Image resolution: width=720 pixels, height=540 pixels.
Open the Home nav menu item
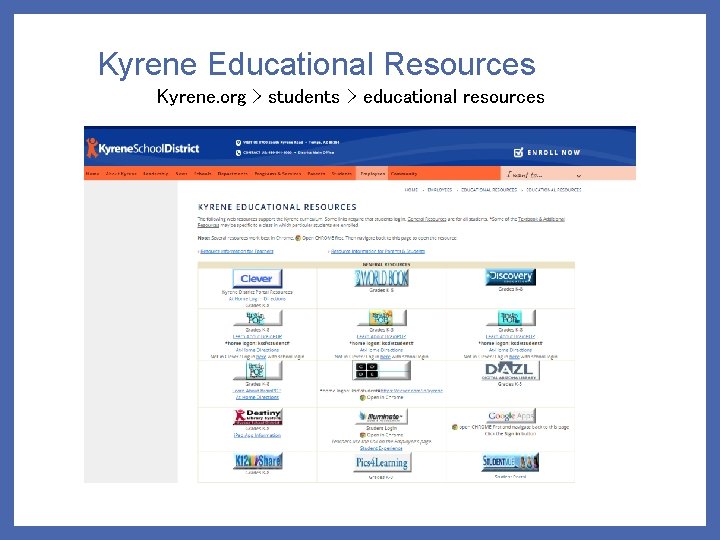[92, 174]
